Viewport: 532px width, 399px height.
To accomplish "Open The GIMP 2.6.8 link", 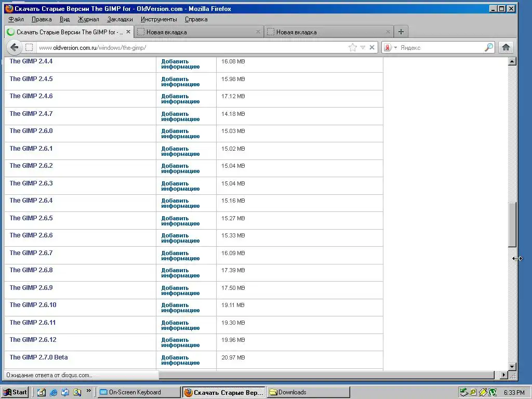I will tap(31, 270).
